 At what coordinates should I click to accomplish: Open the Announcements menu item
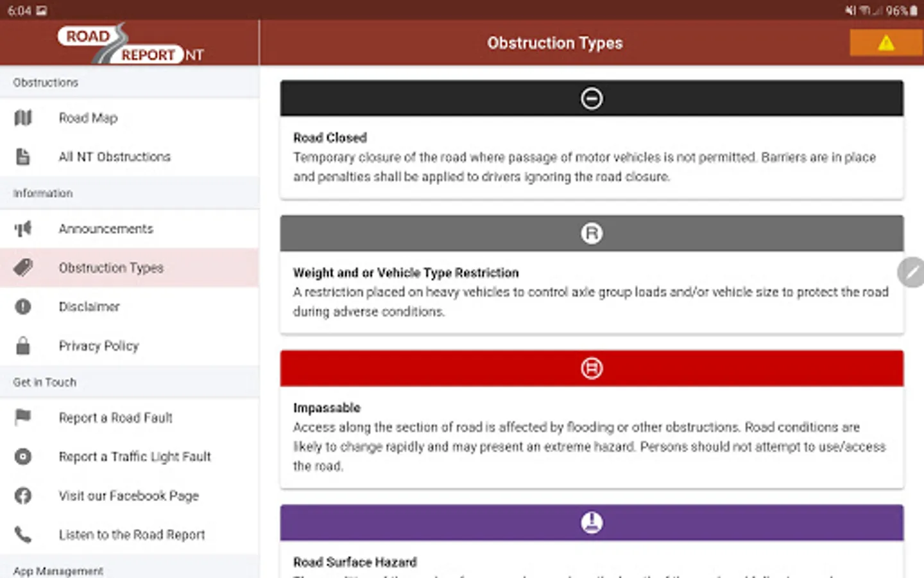(x=106, y=229)
